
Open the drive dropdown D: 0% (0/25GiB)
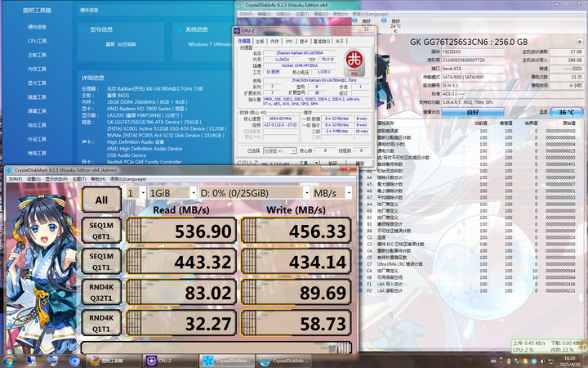click(254, 193)
